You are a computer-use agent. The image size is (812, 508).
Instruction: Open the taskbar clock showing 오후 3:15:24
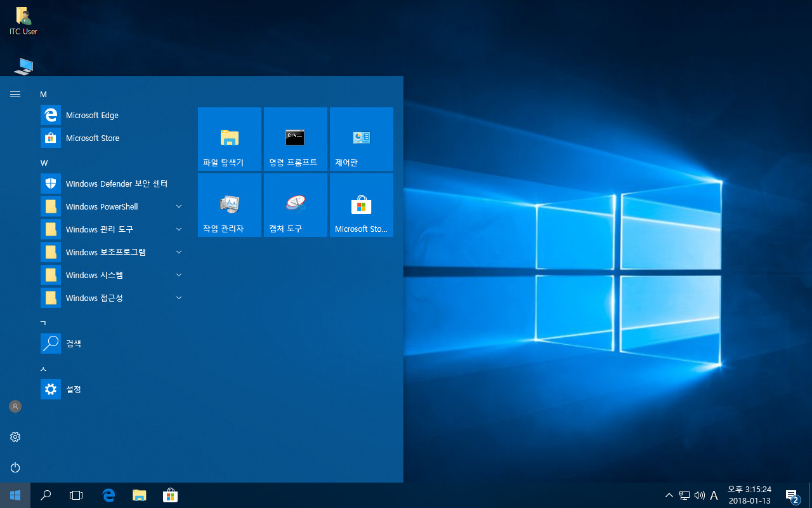(x=749, y=495)
